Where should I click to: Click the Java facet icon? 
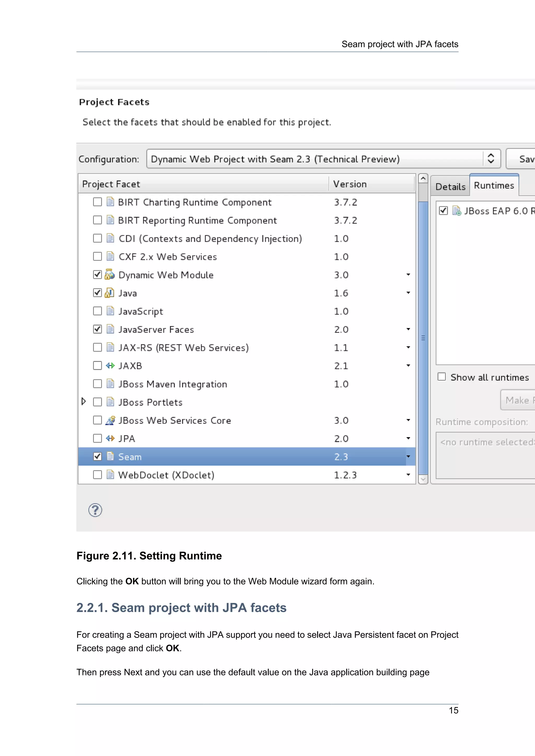coord(109,293)
